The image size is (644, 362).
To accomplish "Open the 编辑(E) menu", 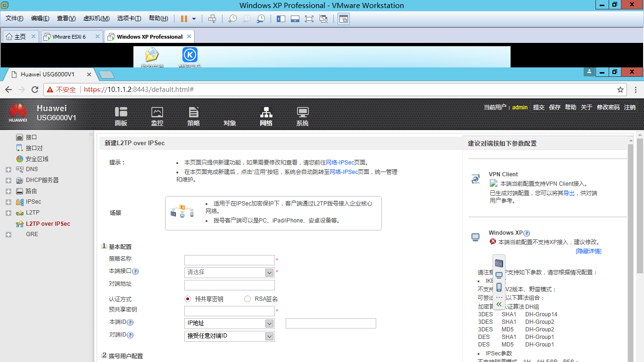I will click(x=40, y=18).
